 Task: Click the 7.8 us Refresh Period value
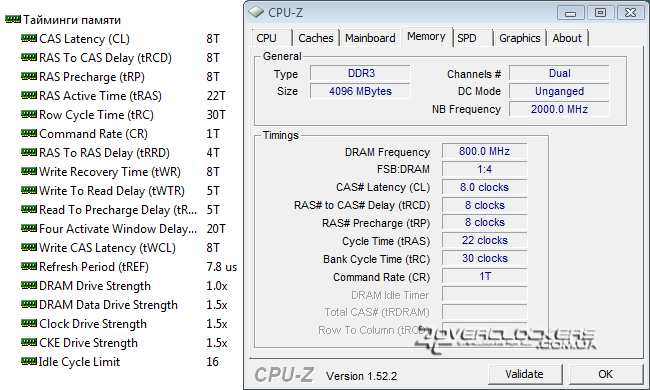pos(222,267)
